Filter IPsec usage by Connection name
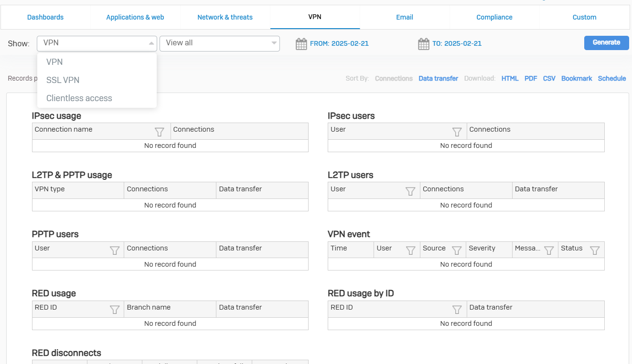This screenshot has width=632, height=364. tap(160, 132)
